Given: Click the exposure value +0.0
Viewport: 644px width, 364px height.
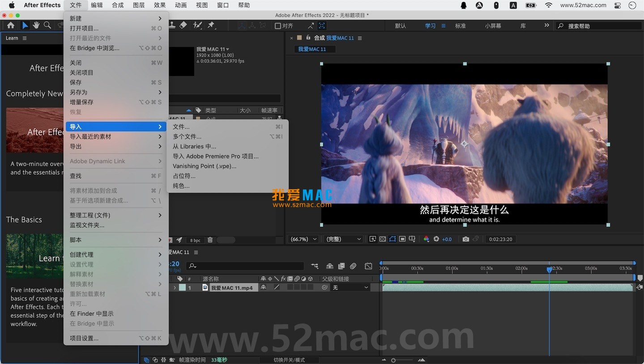Looking at the screenshot, I should tap(447, 239).
